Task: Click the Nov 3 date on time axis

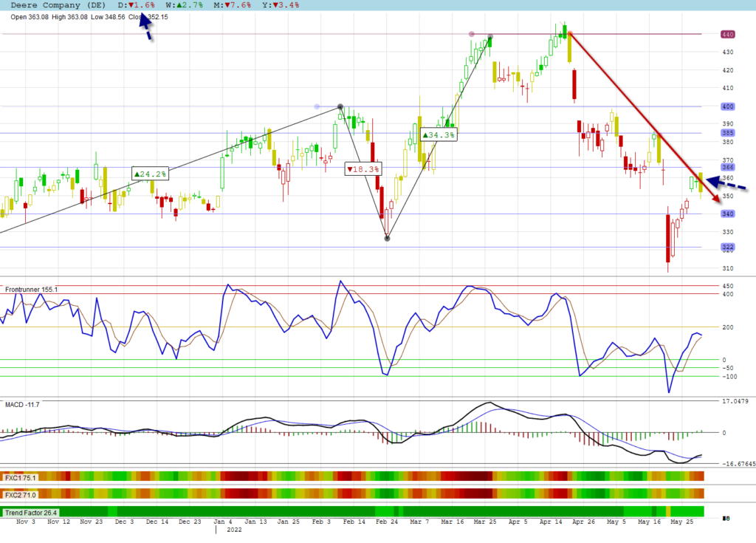Action: (x=26, y=522)
